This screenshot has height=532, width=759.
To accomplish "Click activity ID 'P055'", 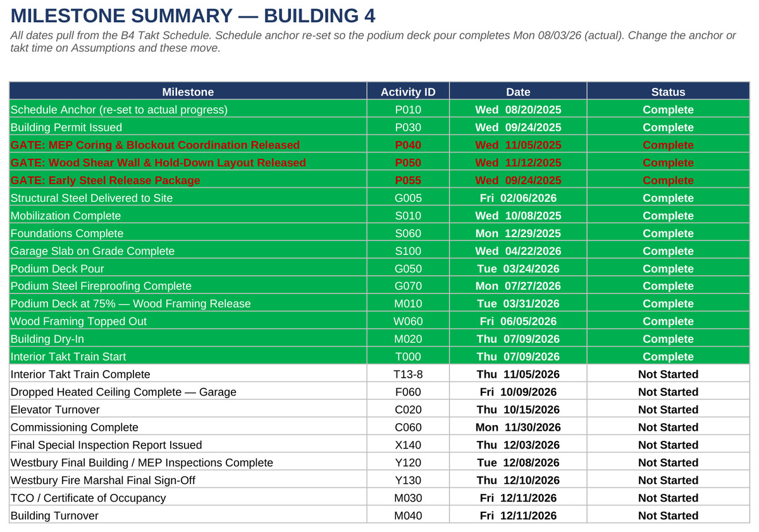I will [x=408, y=180].
